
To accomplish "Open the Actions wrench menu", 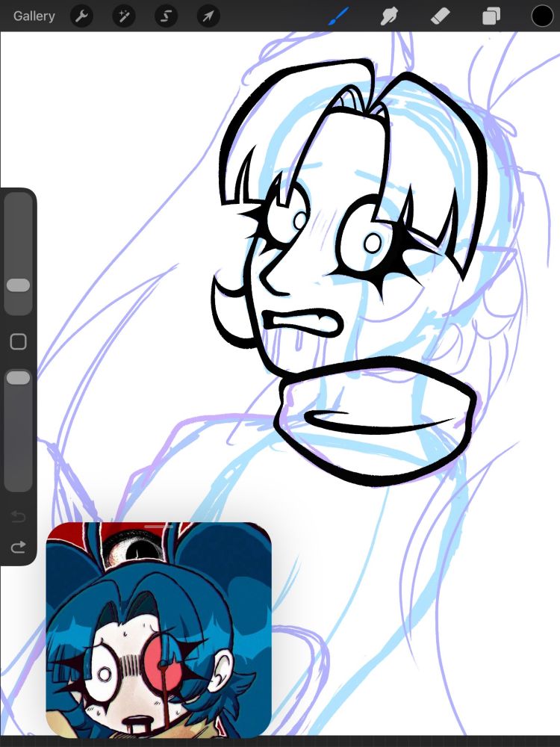I will click(x=81, y=16).
